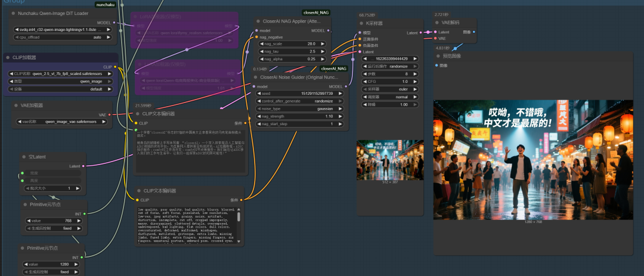Click the 图像 input socket on 预览图像
Viewport: 644px width, 276px height.
pyautogui.click(x=436, y=66)
